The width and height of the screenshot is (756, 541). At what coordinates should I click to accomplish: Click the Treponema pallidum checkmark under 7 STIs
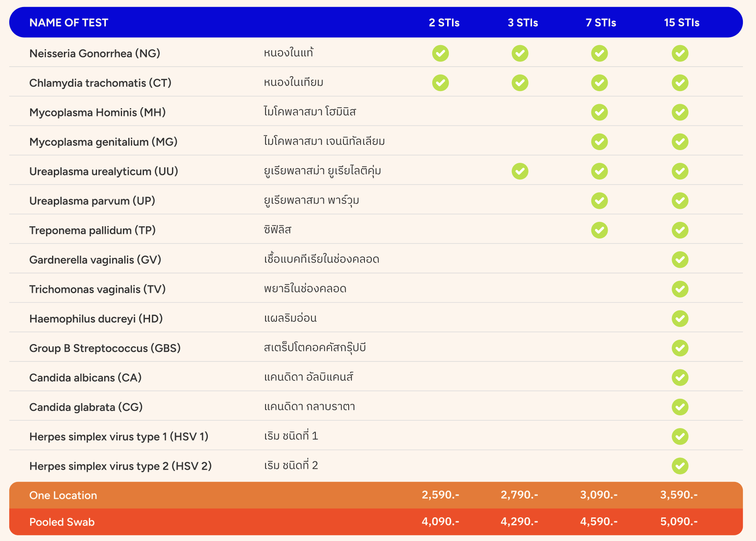pos(599,230)
